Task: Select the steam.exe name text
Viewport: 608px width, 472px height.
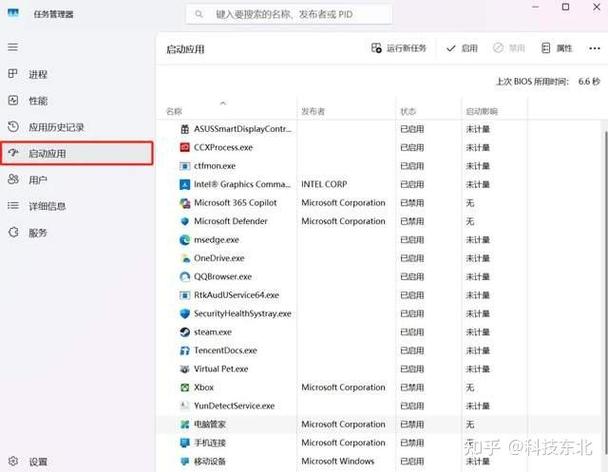Action: (x=213, y=332)
